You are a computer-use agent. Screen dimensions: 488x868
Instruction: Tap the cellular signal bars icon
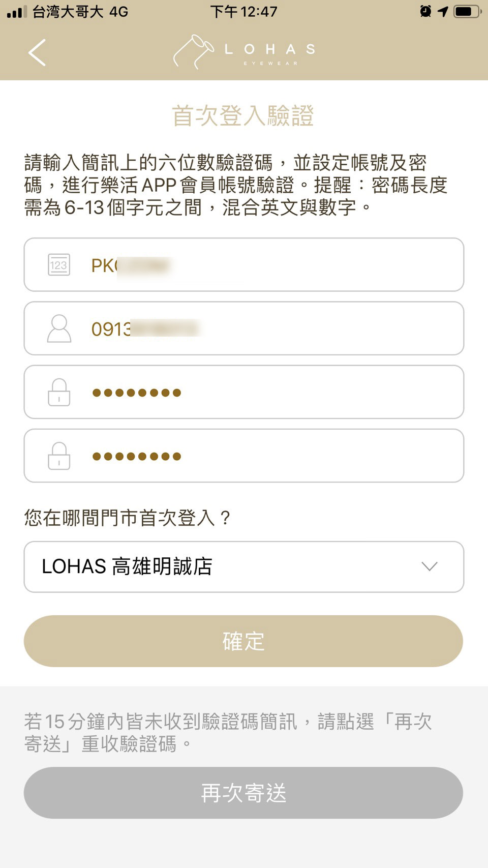click(x=17, y=11)
